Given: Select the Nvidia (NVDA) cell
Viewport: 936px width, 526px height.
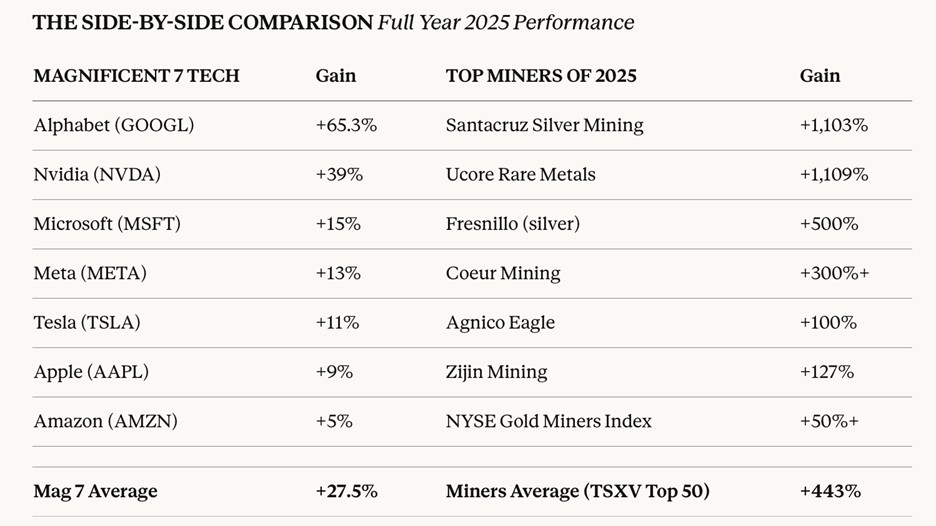Looking at the screenshot, I should (x=97, y=174).
